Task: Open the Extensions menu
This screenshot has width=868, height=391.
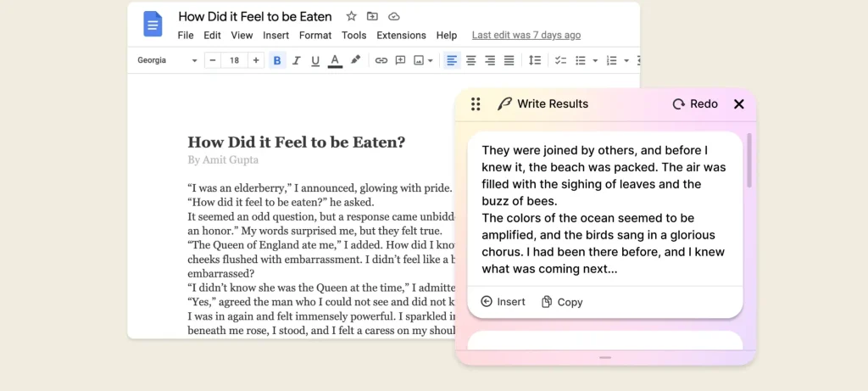Action: (401, 35)
